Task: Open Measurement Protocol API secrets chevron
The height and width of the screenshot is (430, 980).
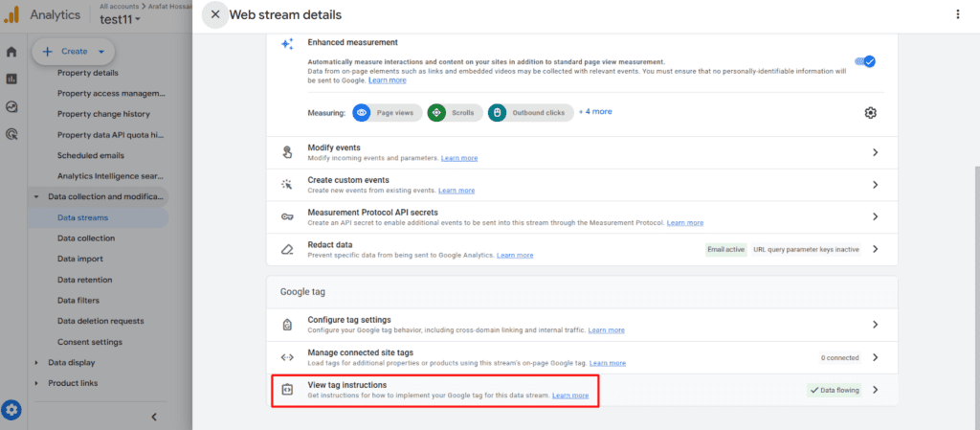Action: (x=876, y=216)
